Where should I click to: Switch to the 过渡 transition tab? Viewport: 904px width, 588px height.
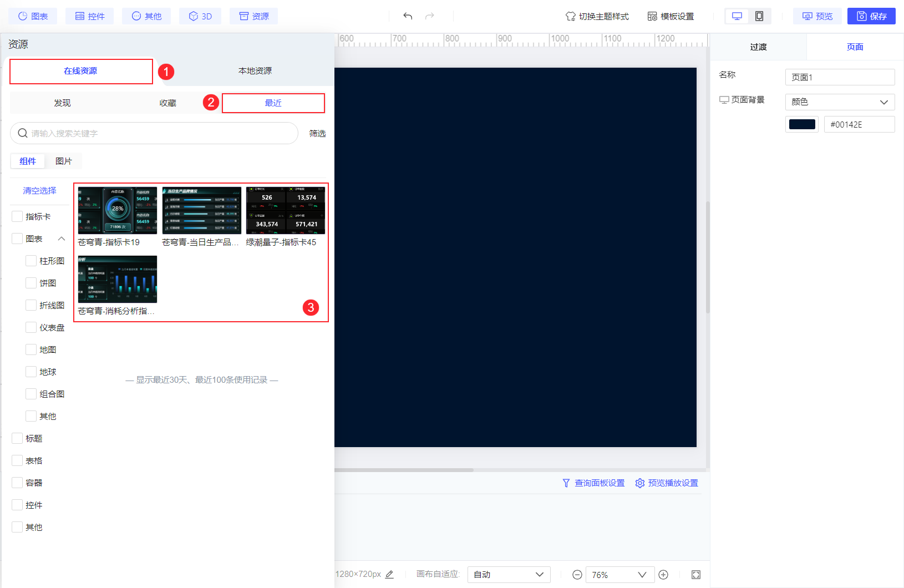[x=758, y=47]
